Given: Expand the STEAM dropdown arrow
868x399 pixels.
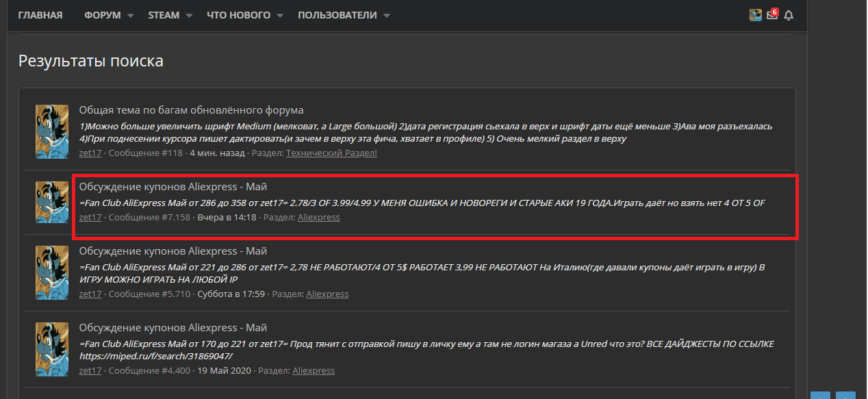Looking at the screenshot, I should [x=189, y=16].
